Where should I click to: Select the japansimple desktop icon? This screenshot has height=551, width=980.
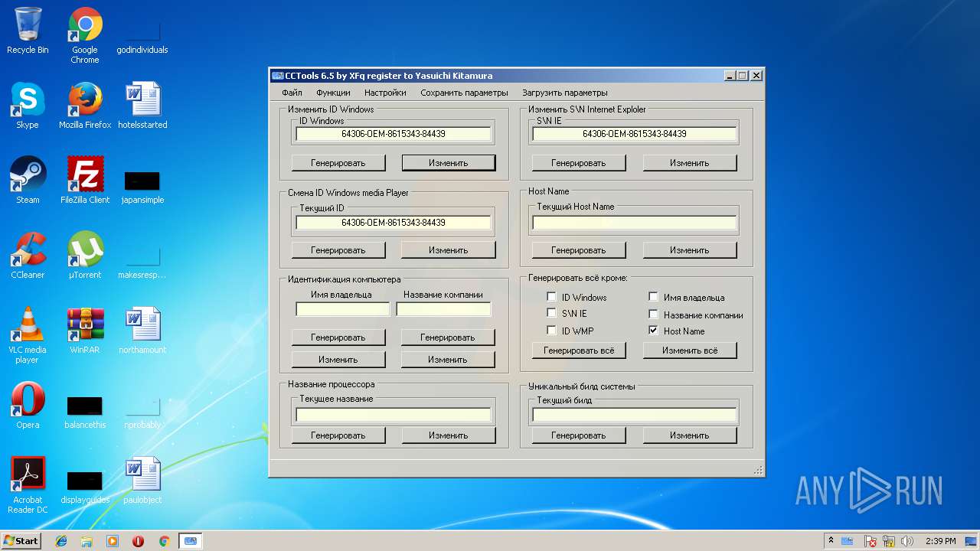(142, 187)
